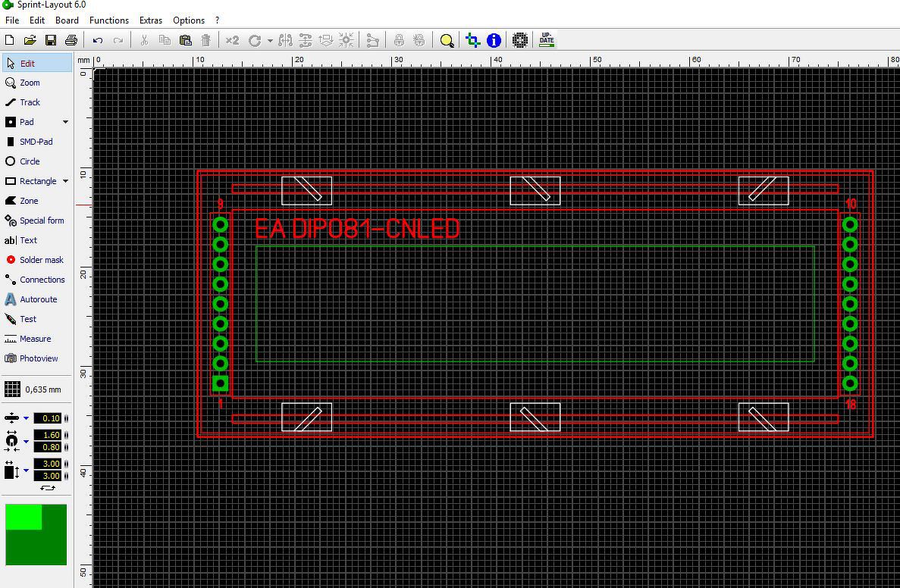Open the Board menu

[x=67, y=20]
